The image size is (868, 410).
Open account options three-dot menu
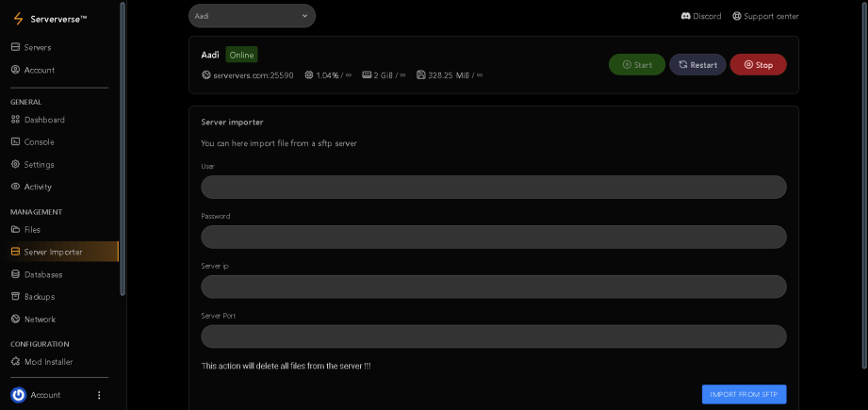pyautogui.click(x=99, y=395)
